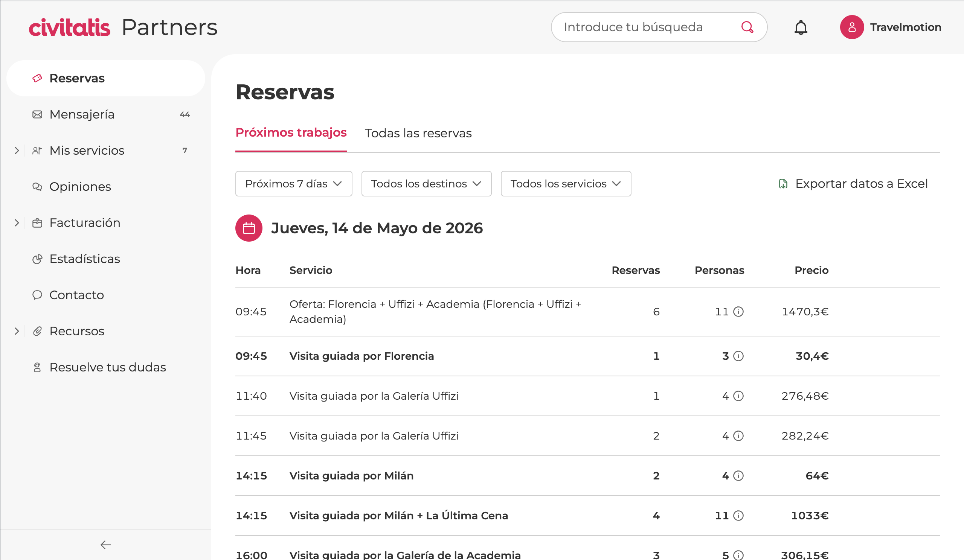Click the Resuelve tus dudas help icon
Image resolution: width=964 pixels, height=560 pixels.
coord(37,367)
